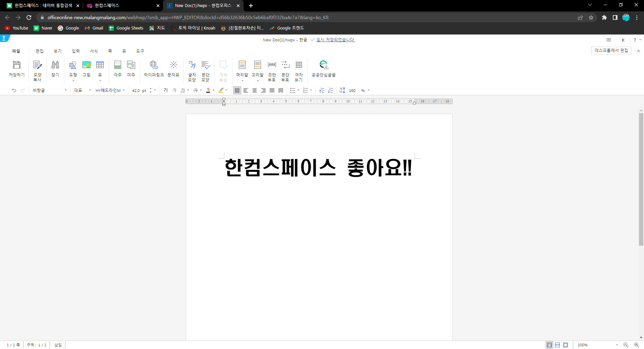Open the comments panel icon
644x349 pixels.
pos(609,40)
